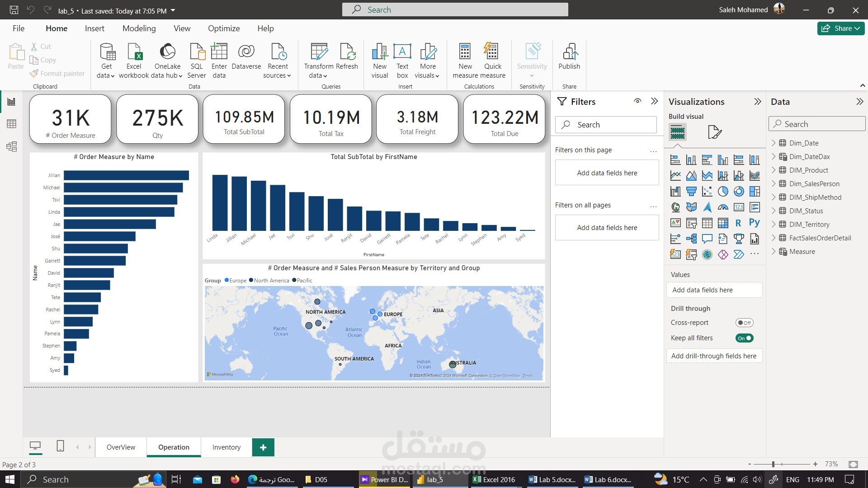Click the zoom slider handle

pos(774,464)
